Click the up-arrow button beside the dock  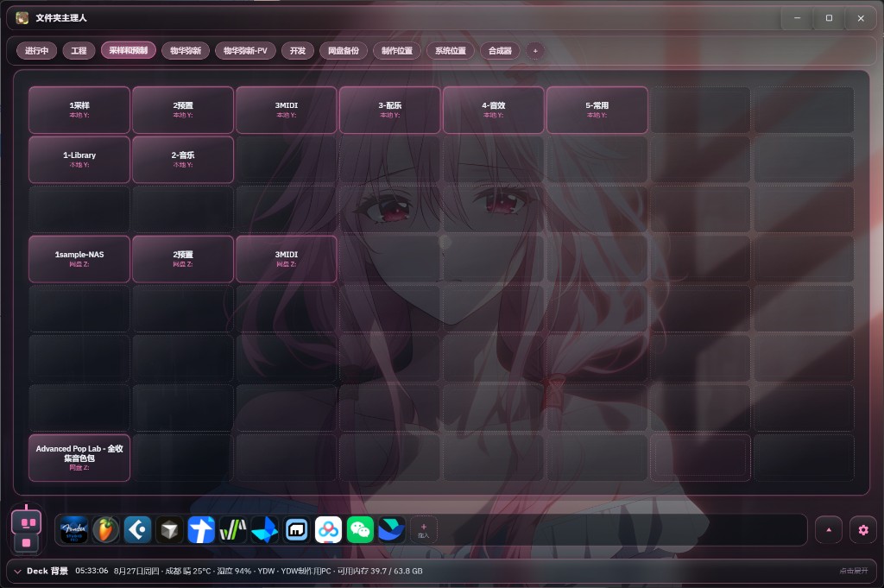pyautogui.click(x=829, y=530)
